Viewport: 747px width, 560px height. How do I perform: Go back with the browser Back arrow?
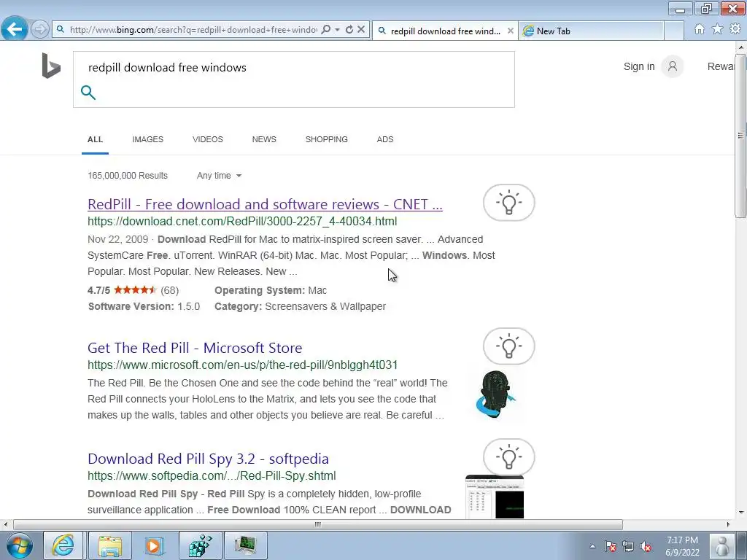[x=14, y=29]
